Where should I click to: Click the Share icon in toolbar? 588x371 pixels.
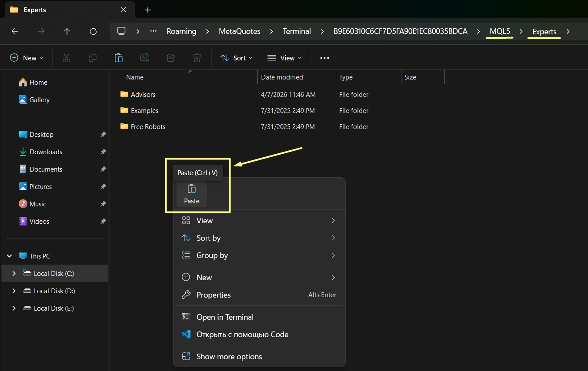click(171, 58)
